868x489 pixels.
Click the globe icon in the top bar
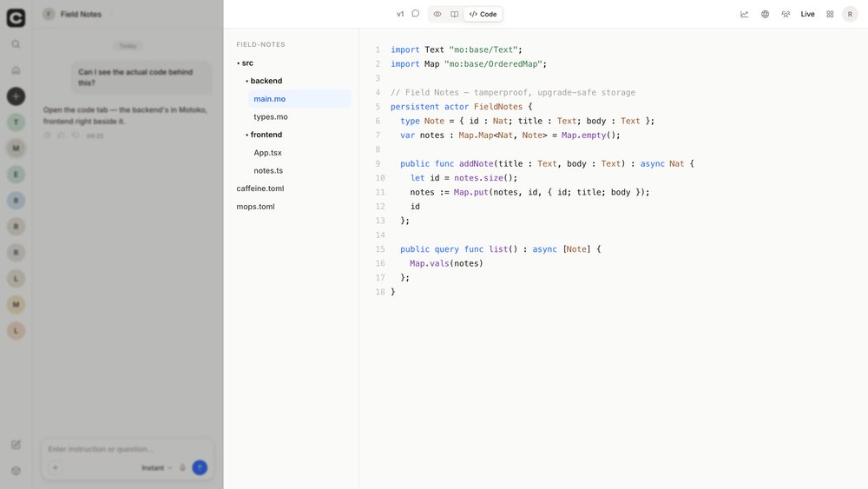(x=765, y=15)
